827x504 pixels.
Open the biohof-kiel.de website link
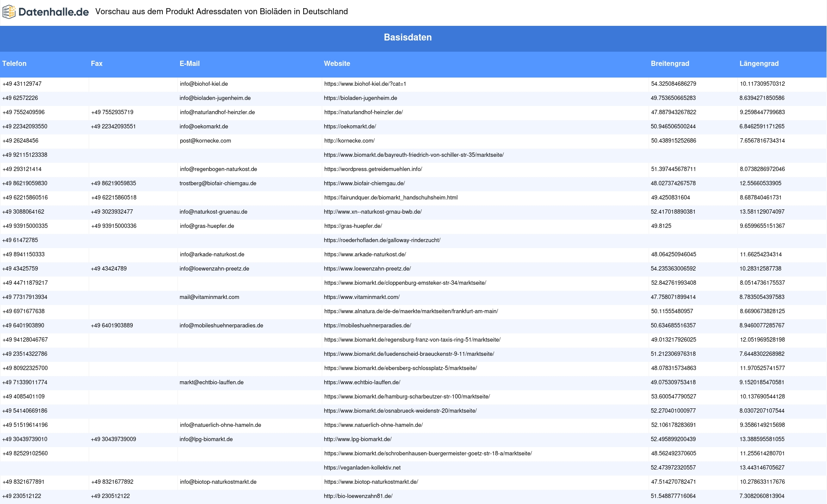click(x=365, y=84)
